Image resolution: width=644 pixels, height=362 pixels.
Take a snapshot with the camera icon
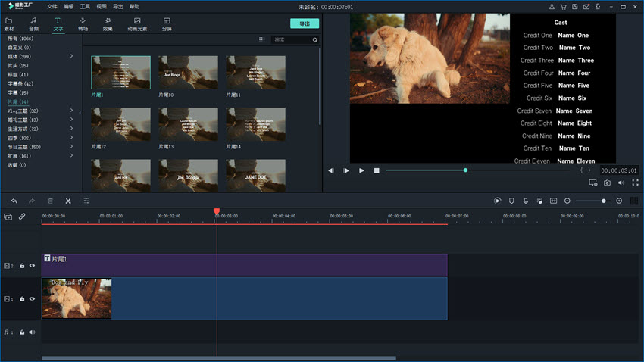(x=607, y=183)
